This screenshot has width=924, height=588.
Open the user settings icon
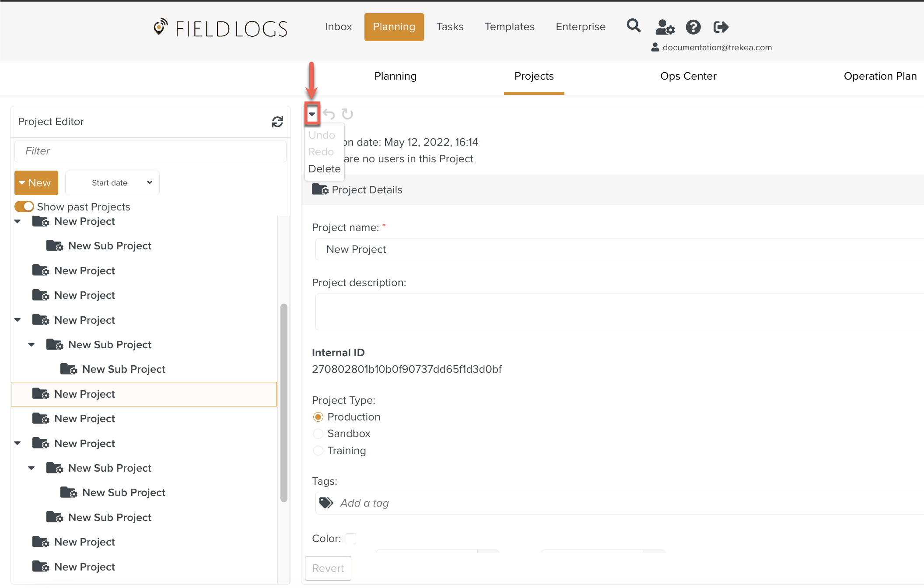click(x=665, y=27)
